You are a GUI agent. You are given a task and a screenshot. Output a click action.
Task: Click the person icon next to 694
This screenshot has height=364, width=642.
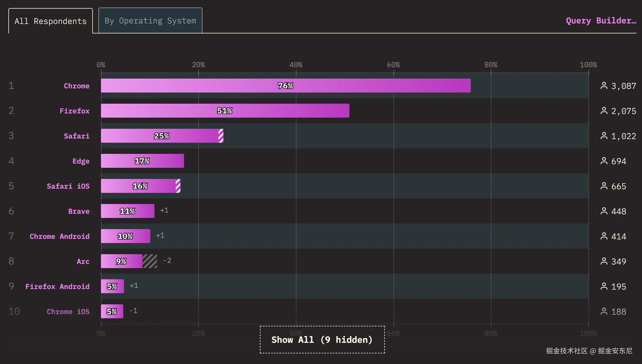604,161
